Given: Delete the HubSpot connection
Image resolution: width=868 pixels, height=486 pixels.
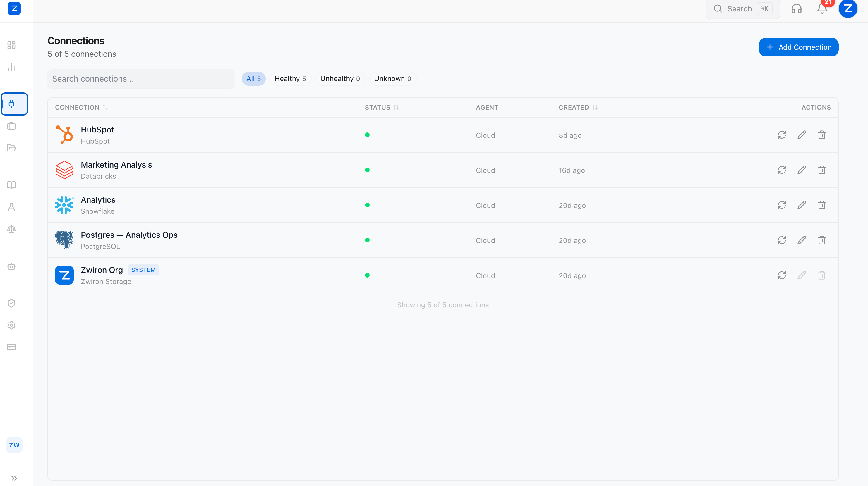Looking at the screenshot, I should point(821,135).
